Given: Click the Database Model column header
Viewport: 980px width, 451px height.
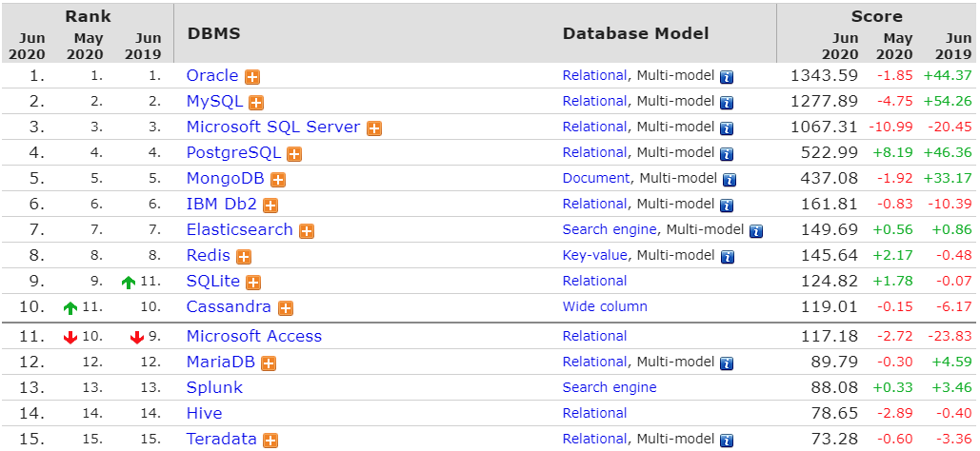Looking at the screenshot, I should pyautogui.click(x=635, y=33).
